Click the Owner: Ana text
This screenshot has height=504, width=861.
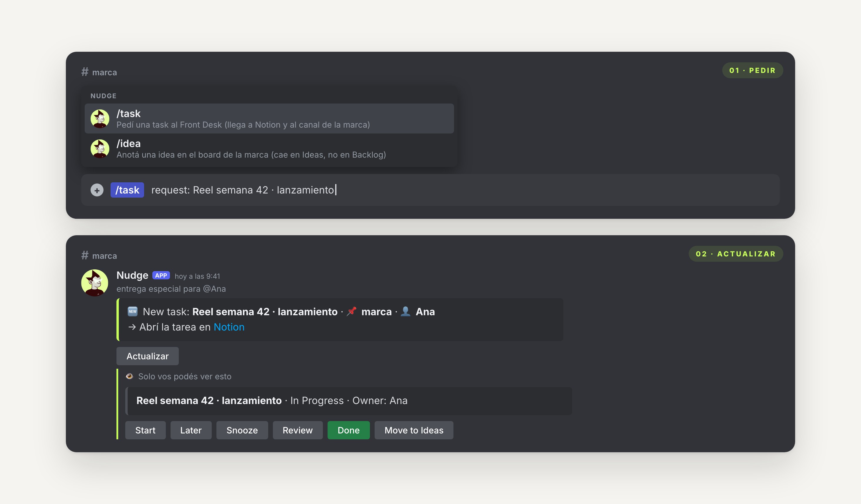coord(380,400)
